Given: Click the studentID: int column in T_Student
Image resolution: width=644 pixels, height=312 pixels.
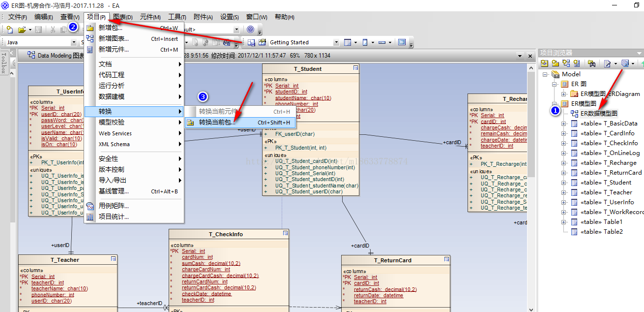Looking at the screenshot, I should (x=291, y=92).
